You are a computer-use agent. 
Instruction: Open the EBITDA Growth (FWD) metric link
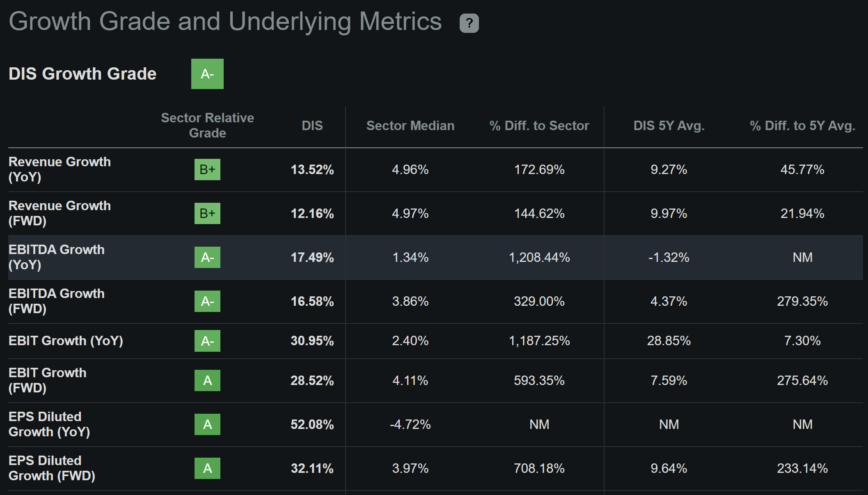56,301
